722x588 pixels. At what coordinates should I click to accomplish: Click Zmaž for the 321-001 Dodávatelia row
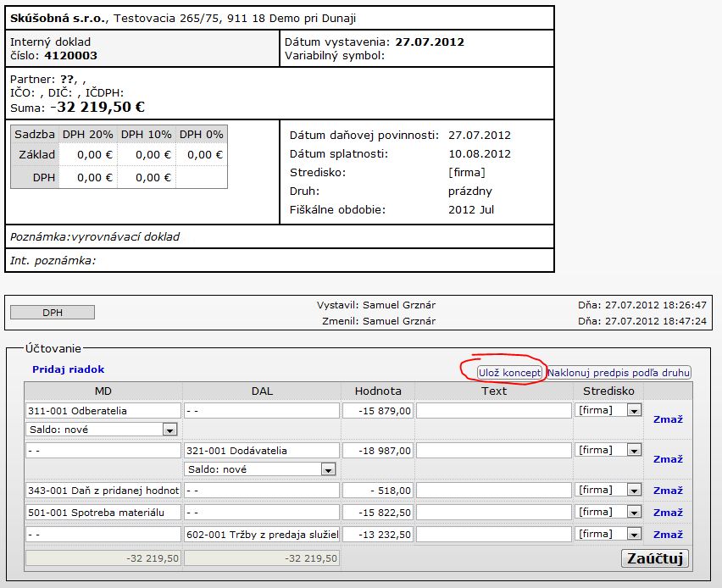click(x=668, y=459)
